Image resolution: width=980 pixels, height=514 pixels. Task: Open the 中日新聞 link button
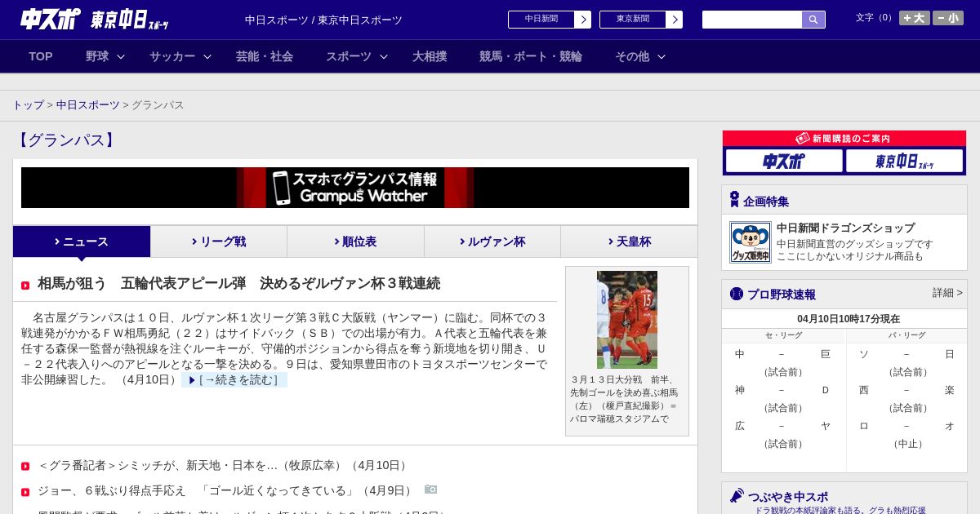pyautogui.click(x=550, y=20)
